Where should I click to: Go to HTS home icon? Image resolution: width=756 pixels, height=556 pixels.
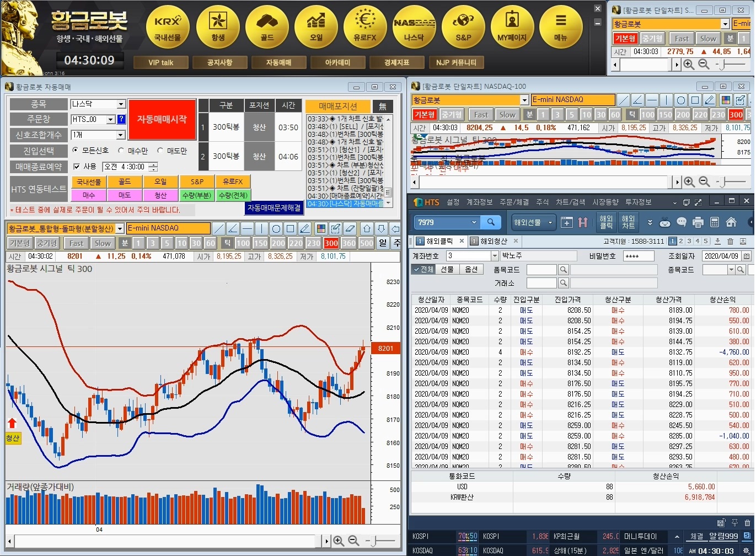click(731, 222)
